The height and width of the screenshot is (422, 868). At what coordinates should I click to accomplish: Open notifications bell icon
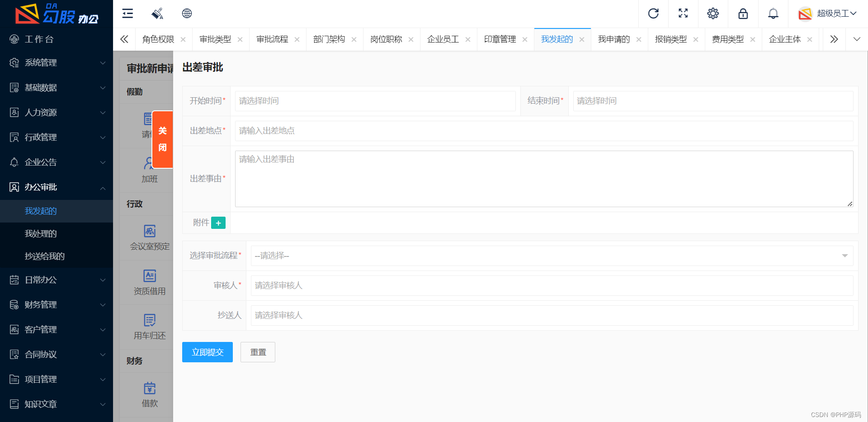773,14
